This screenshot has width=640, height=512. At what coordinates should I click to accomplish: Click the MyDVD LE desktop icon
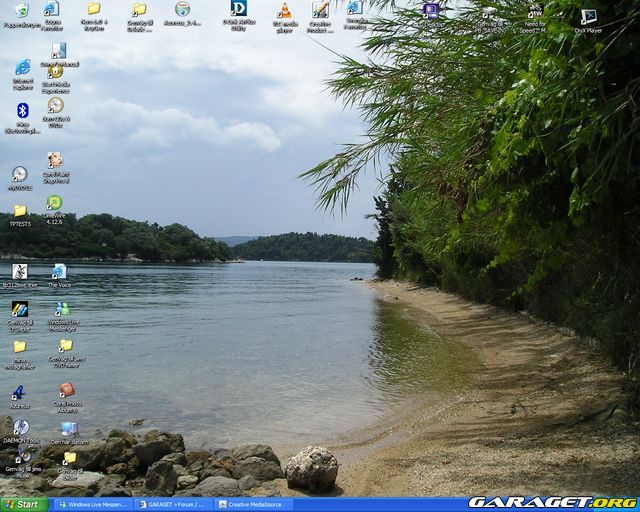pos(20,175)
